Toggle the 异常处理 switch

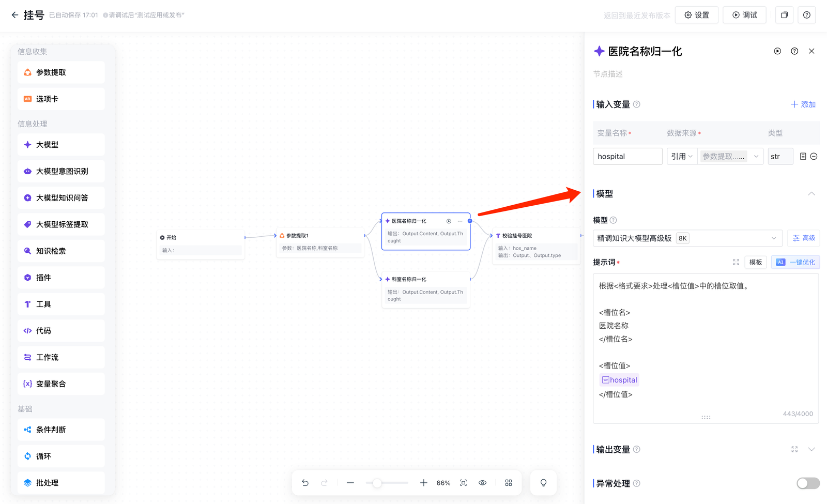tap(808, 483)
